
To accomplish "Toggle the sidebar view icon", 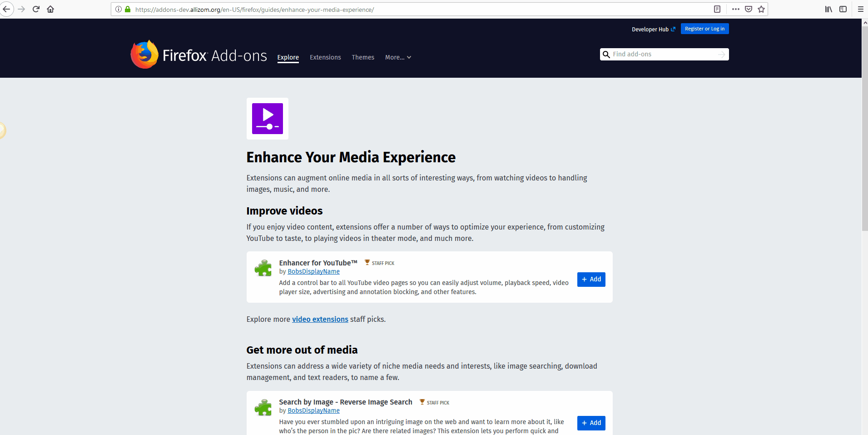I will click(x=843, y=9).
